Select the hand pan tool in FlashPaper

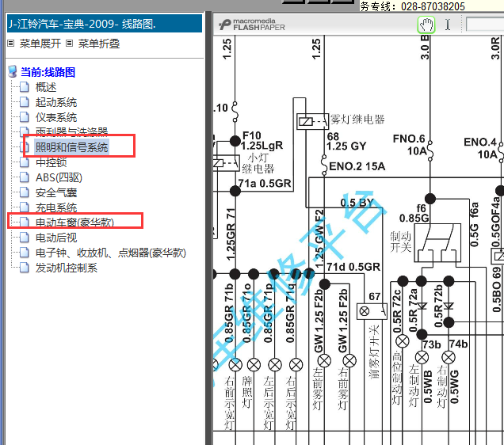(x=426, y=25)
